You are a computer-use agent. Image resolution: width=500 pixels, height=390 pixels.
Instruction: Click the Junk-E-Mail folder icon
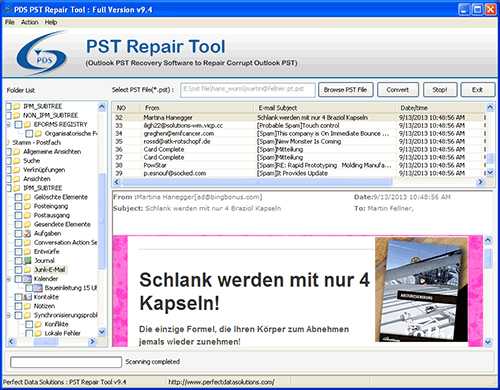point(28,270)
